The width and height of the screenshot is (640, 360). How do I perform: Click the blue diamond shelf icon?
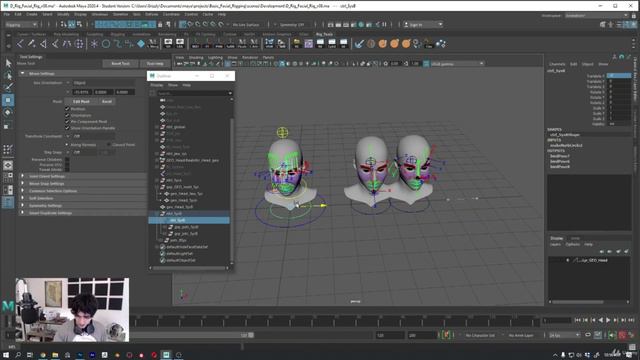pos(141,43)
